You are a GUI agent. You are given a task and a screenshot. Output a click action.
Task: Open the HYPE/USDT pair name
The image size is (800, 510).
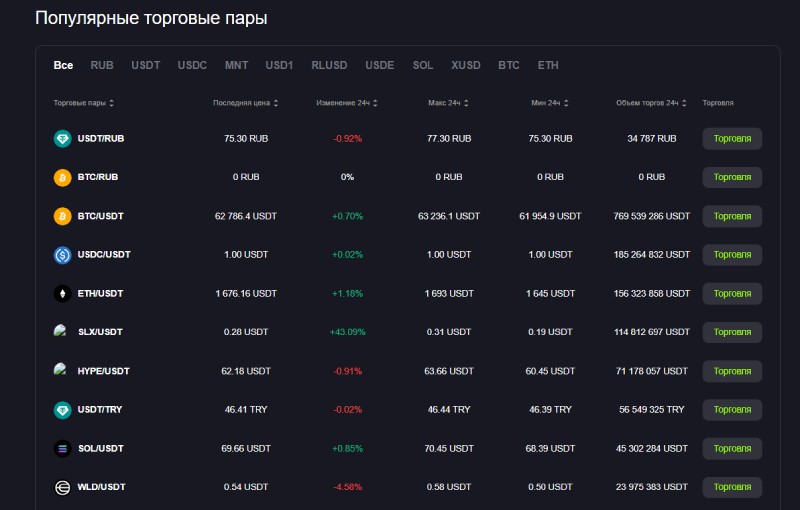pyautogui.click(x=104, y=371)
